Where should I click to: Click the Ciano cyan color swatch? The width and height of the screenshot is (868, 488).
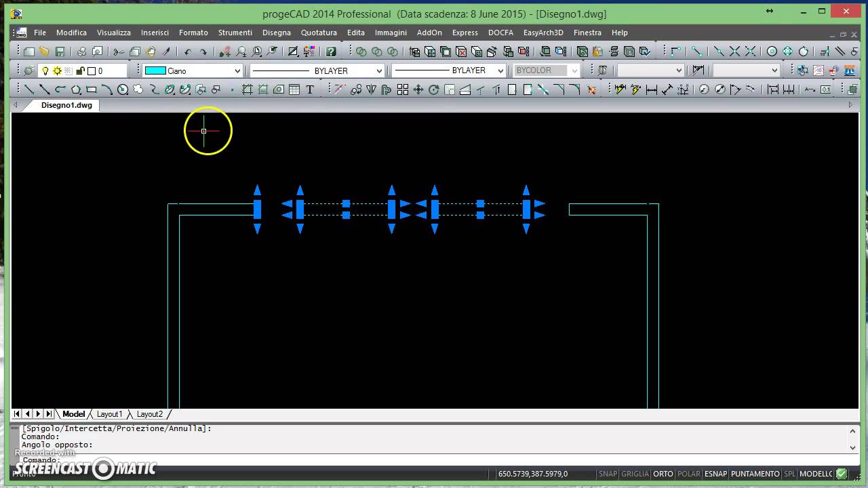point(155,70)
